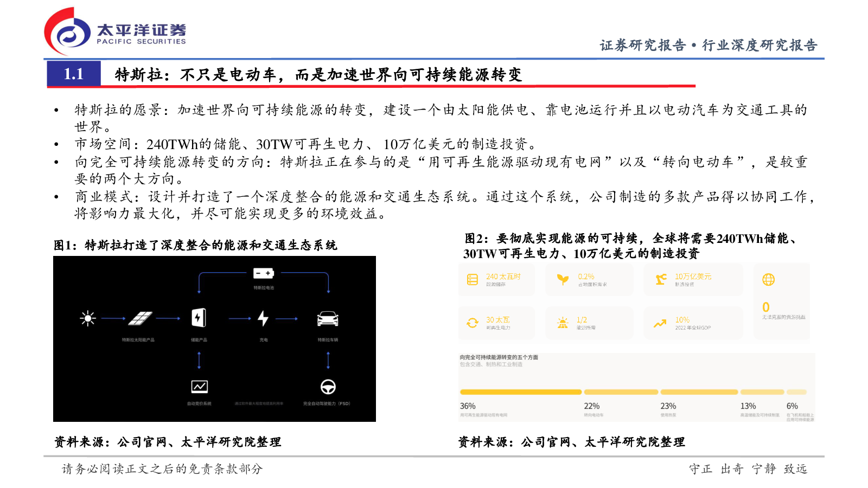Click the plant sprout icon beside 0.2%
Image resolution: width=868 pixels, height=488 pixels.
(x=563, y=280)
